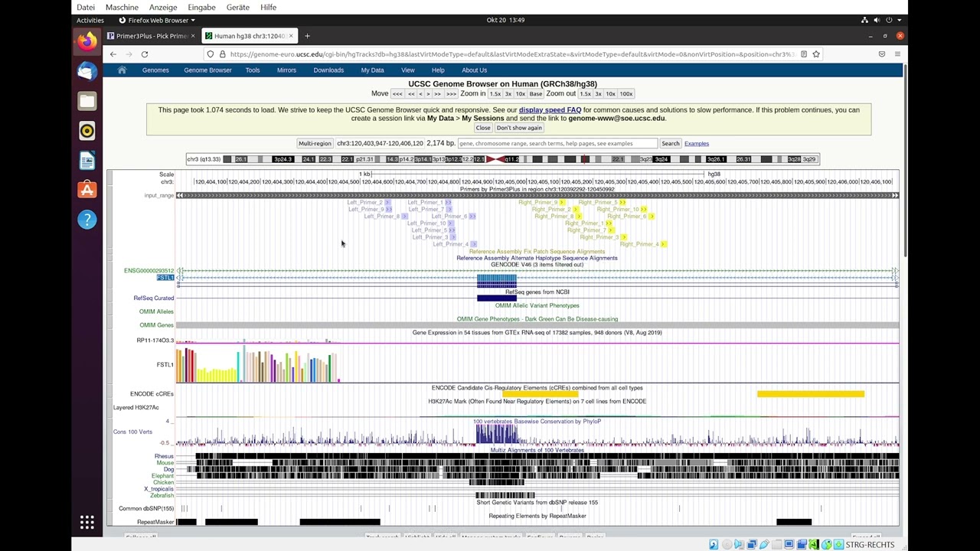Click the Don't show again button
Screen dimensions: 980x551
[519, 128]
